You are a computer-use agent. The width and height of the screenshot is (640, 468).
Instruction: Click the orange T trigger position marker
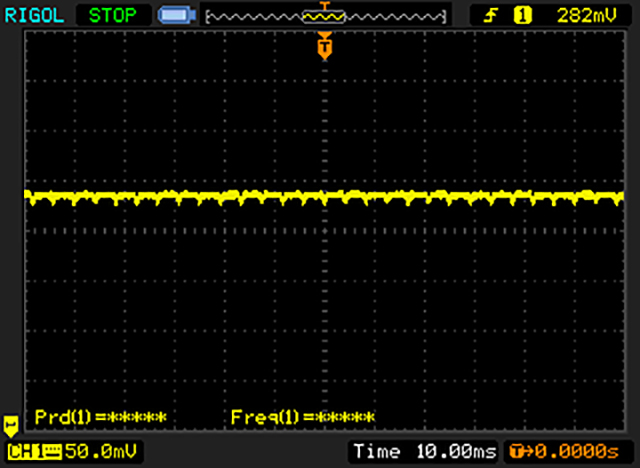pyautogui.click(x=324, y=46)
